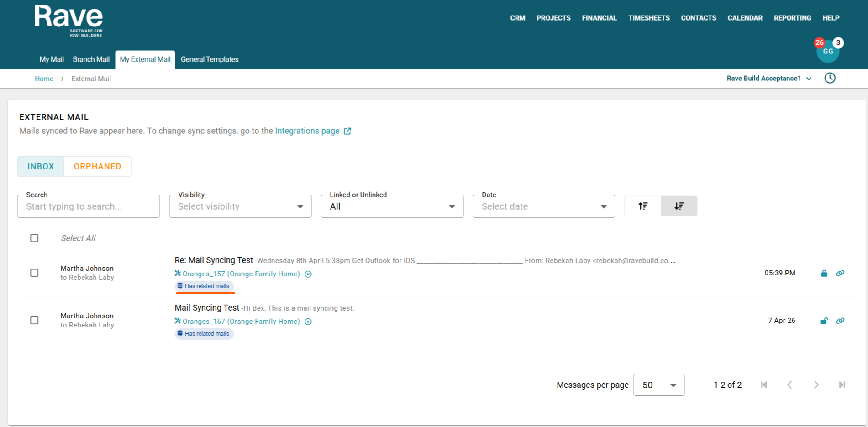This screenshot has width=868, height=427.
Task: Show the ORPHANED mail list
Action: tap(97, 166)
